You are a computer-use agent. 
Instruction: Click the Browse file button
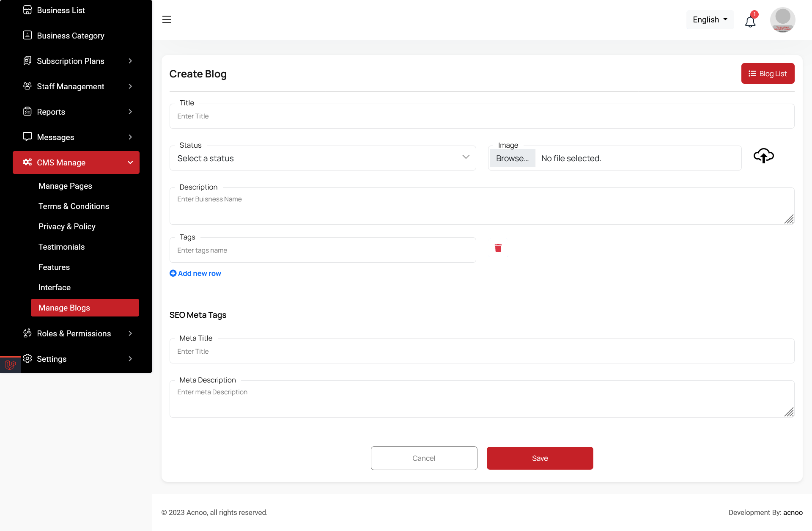(x=512, y=158)
